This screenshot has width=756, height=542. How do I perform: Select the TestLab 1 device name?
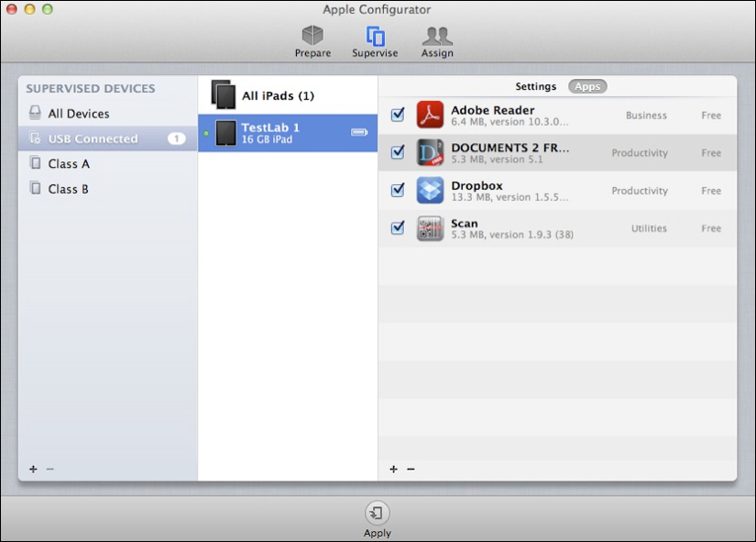coord(270,127)
